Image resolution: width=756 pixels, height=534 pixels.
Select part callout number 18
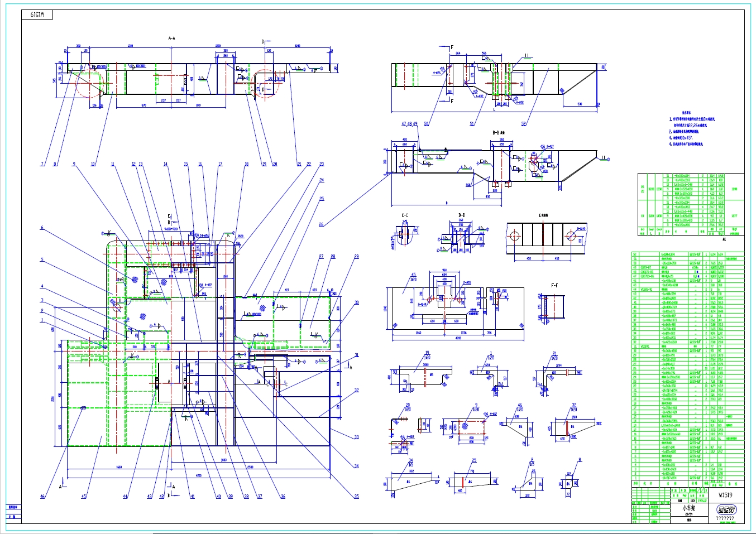[246, 164]
